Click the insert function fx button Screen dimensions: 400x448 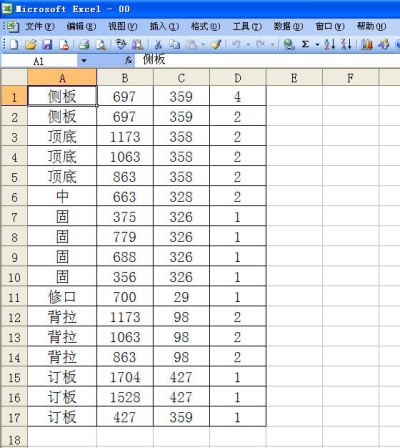(x=129, y=61)
